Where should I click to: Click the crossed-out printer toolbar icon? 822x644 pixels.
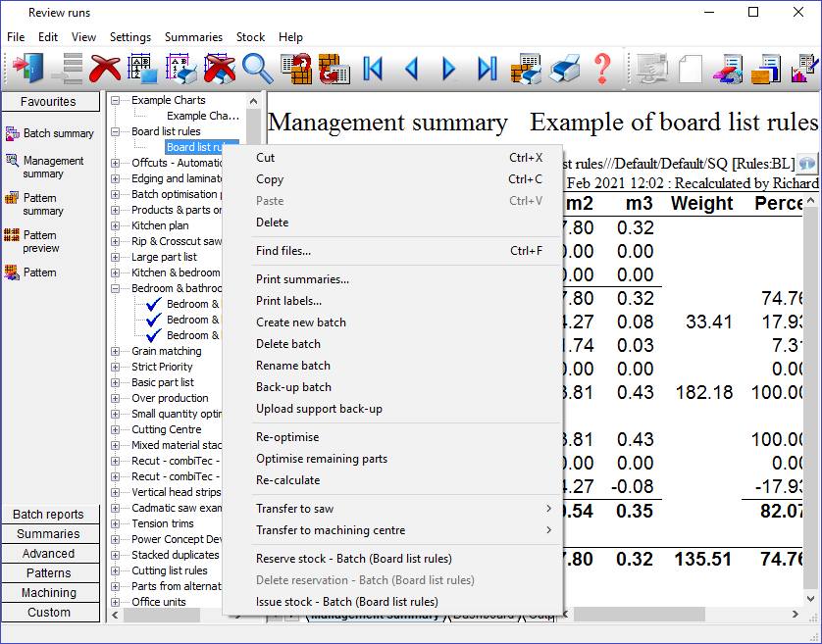click(x=219, y=68)
